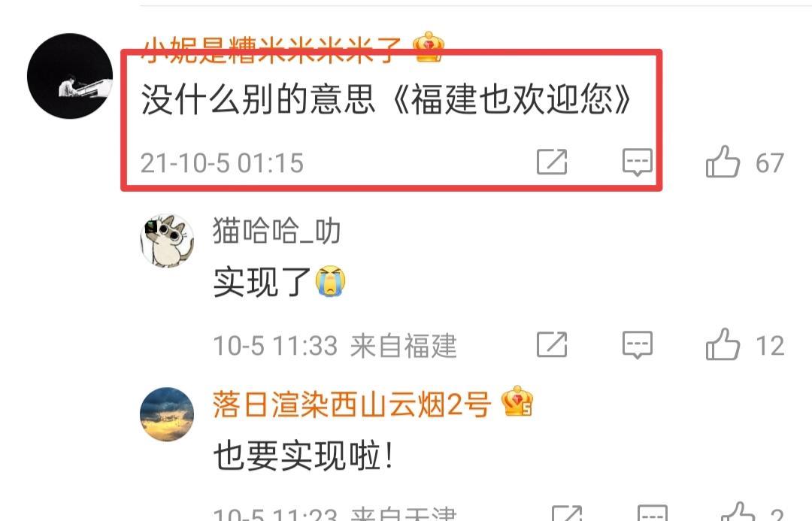Tap the reply text 实现了 with crying emoji
The width and height of the screenshot is (812, 521).
(279, 282)
